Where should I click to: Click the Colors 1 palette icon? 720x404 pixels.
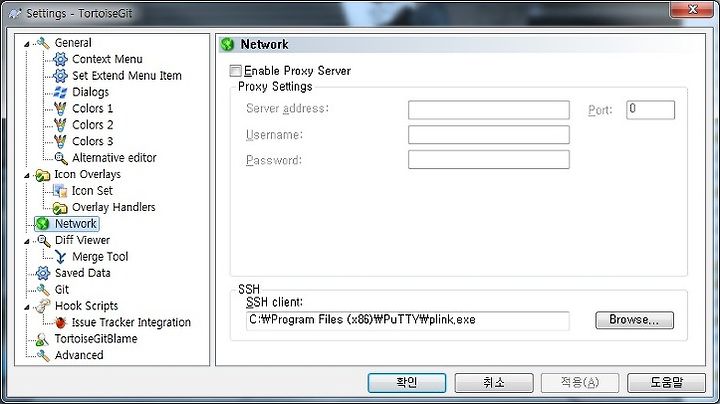pos(60,109)
